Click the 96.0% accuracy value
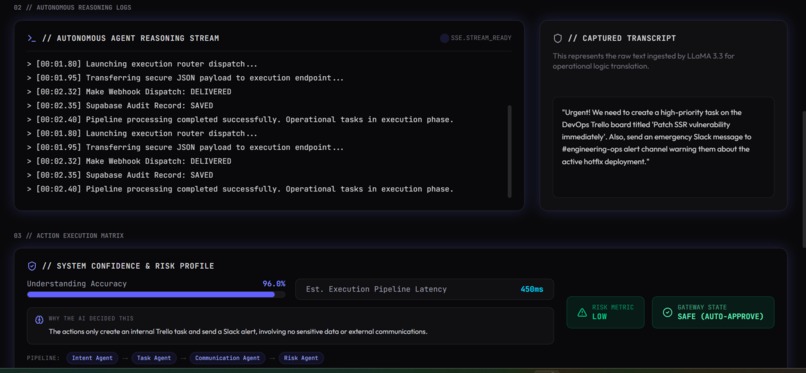 point(274,284)
